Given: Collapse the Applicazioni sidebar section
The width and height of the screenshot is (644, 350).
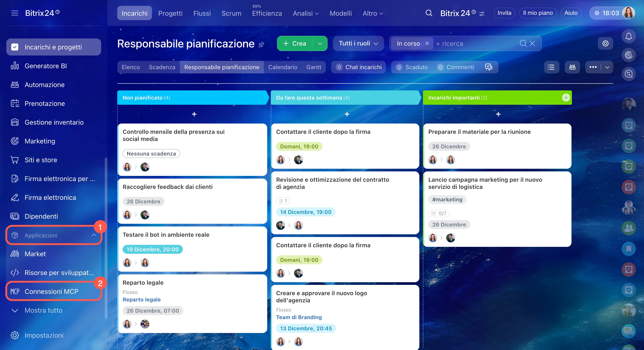Looking at the screenshot, I should 94,235.
